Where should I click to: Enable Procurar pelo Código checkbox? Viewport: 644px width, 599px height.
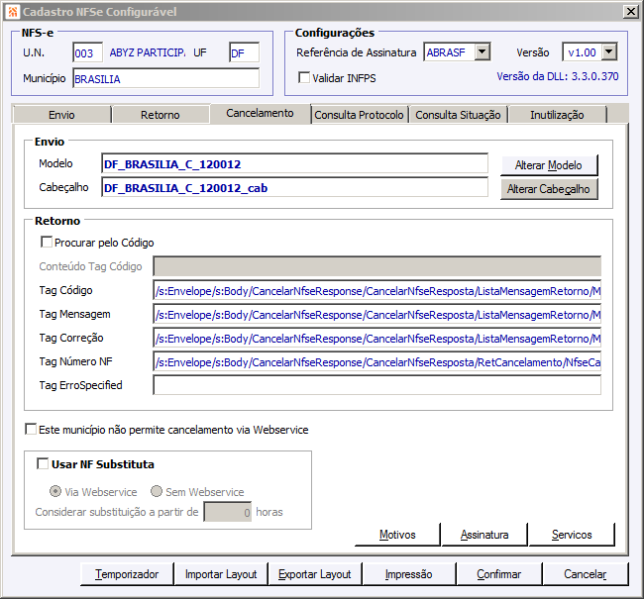coord(46,242)
